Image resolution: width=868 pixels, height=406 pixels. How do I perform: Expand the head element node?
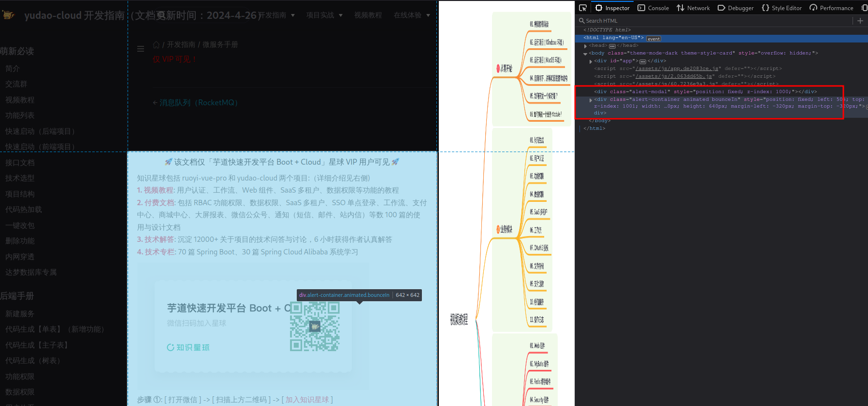(585, 46)
